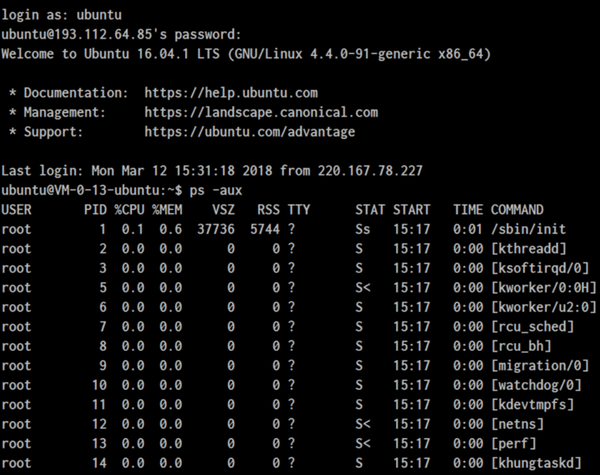Click the https://help.ubuntu.com documentation URL

point(231,93)
